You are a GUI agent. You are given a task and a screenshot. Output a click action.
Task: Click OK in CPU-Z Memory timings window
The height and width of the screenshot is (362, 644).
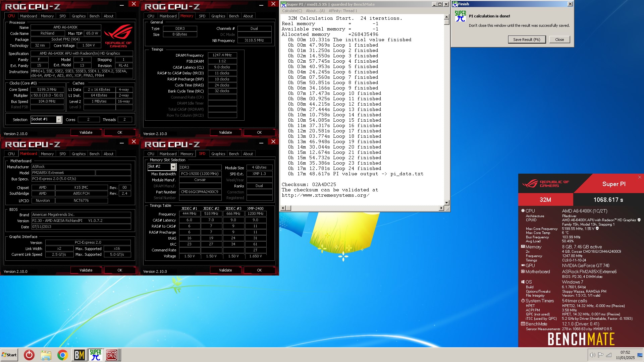(259, 132)
